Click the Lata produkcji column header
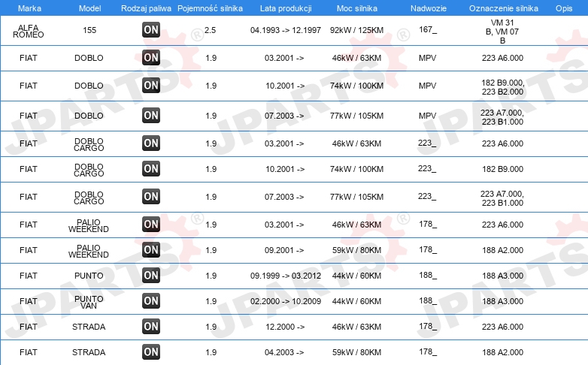 pyautogui.click(x=286, y=8)
